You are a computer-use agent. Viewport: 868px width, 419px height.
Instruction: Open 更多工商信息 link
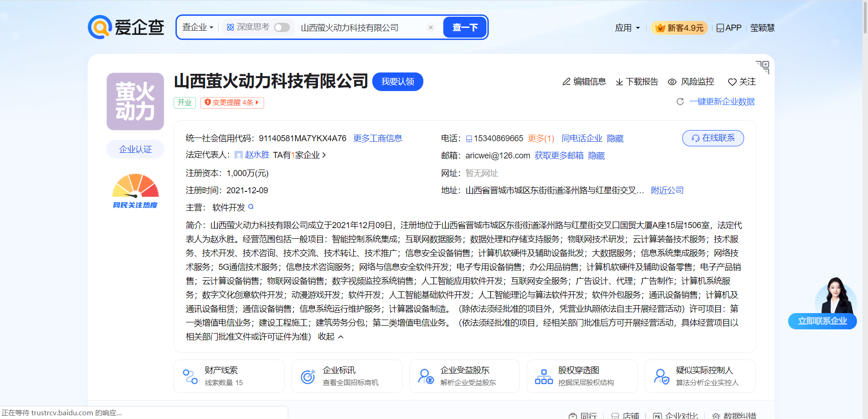pos(377,138)
